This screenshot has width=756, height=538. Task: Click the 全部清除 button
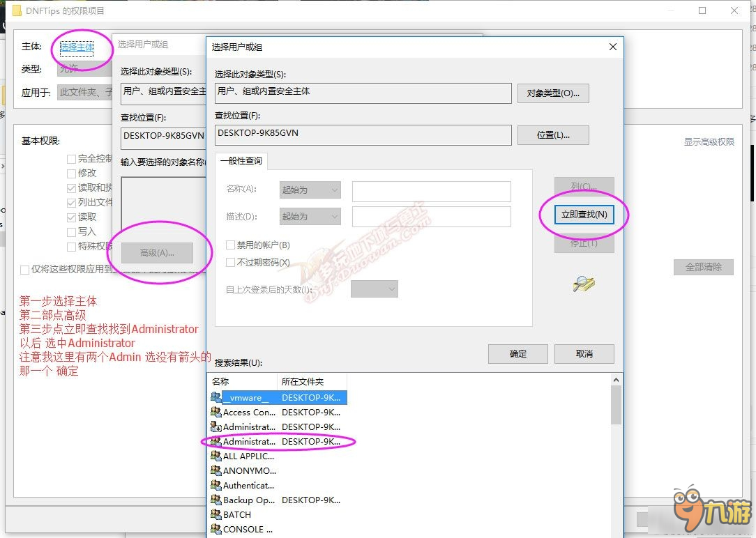704,268
